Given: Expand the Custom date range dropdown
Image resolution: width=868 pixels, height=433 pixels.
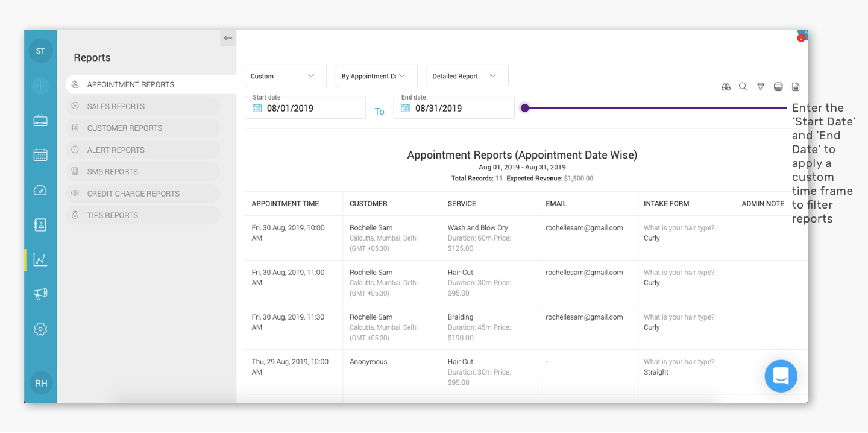Looking at the screenshot, I should coord(286,76).
